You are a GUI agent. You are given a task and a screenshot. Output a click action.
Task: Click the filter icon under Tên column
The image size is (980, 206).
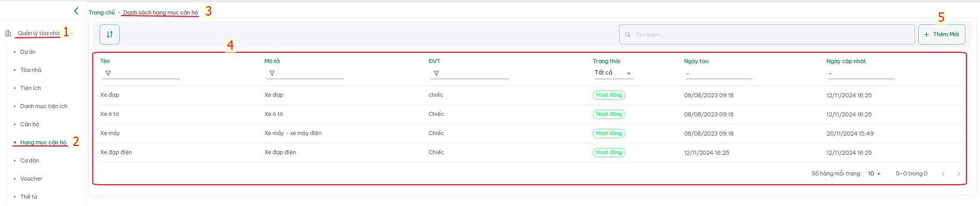click(x=108, y=73)
